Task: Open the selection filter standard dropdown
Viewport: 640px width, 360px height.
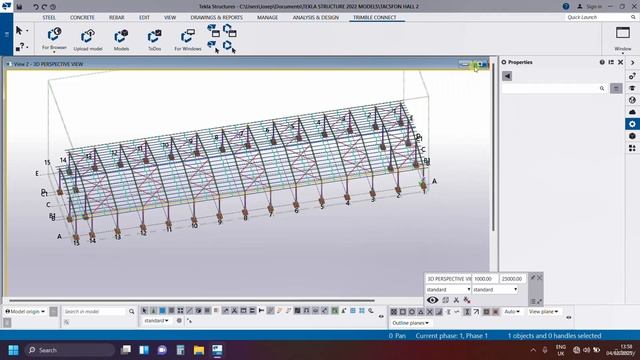Action: tap(156, 320)
